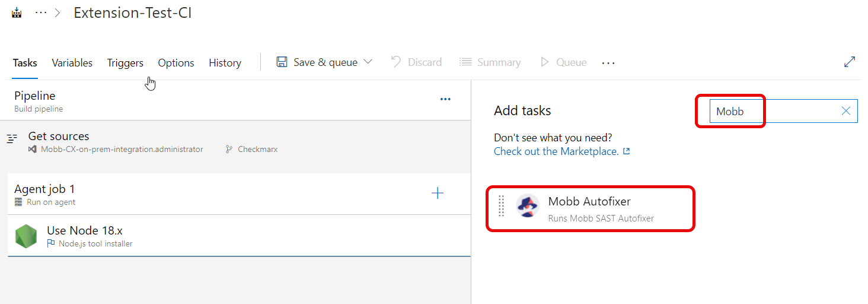868x304 pixels.
Task: Click the Azure DevOps pipelines icon
Action: [x=17, y=12]
